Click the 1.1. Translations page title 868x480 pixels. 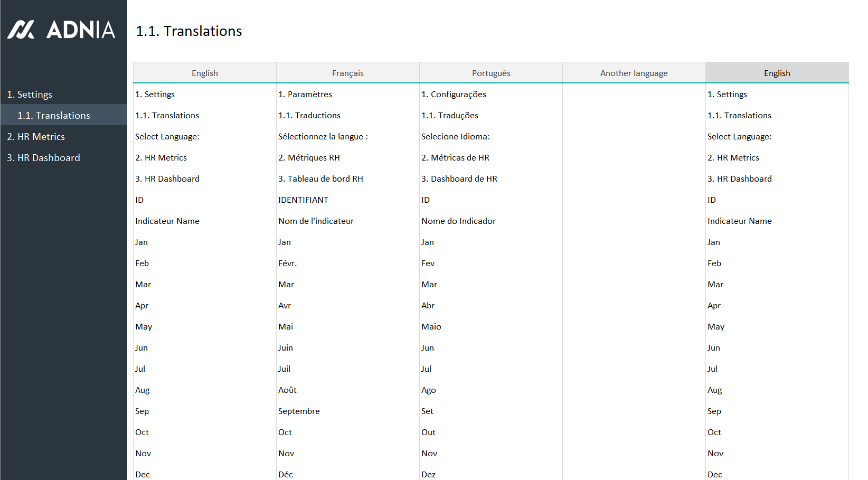(x=189, y=31)
